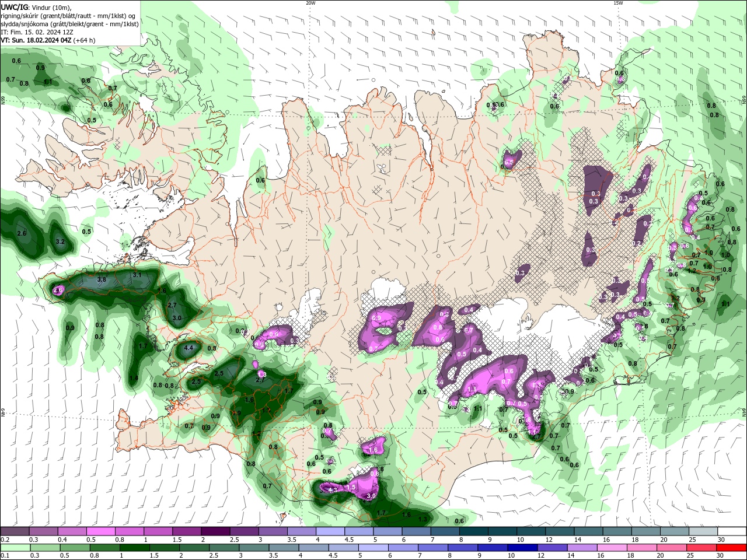Click the '4.3' precipitation value on the map

(x=334, y=491)
